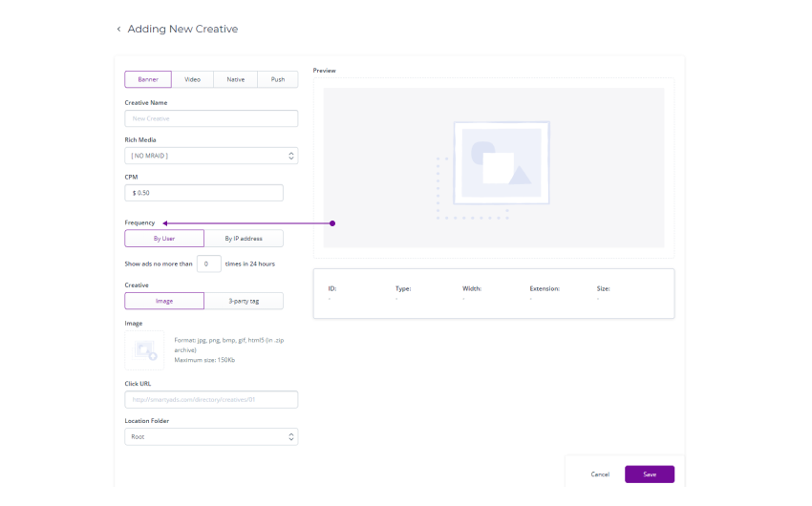Click the image upload placeholder icon
812x506 pixels.
(144, 350)
